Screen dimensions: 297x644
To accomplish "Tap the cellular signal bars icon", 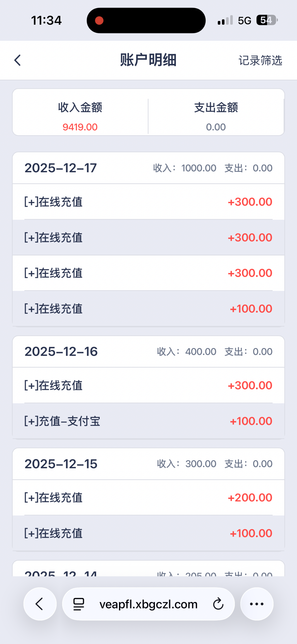I will pos(225,20).
